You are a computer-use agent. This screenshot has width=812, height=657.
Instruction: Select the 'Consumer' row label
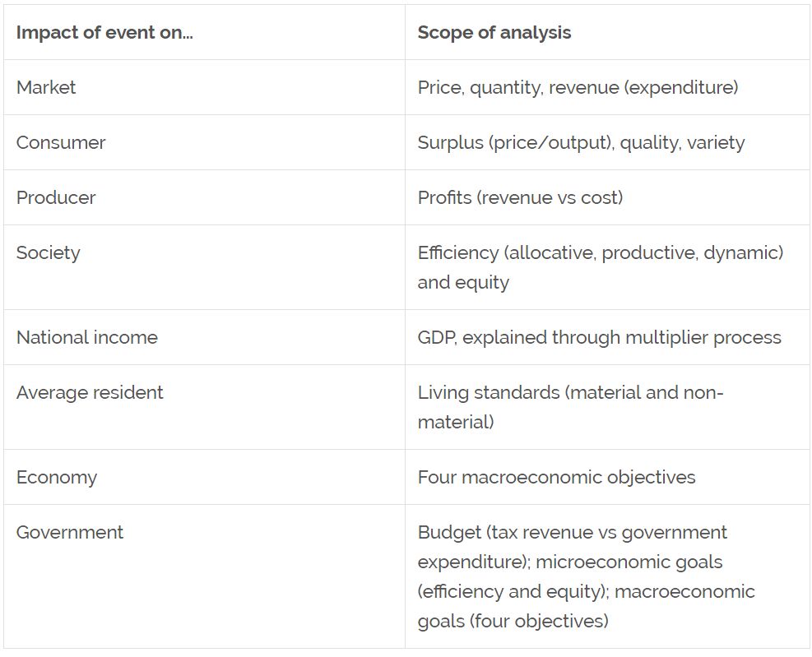click(61, 143)
